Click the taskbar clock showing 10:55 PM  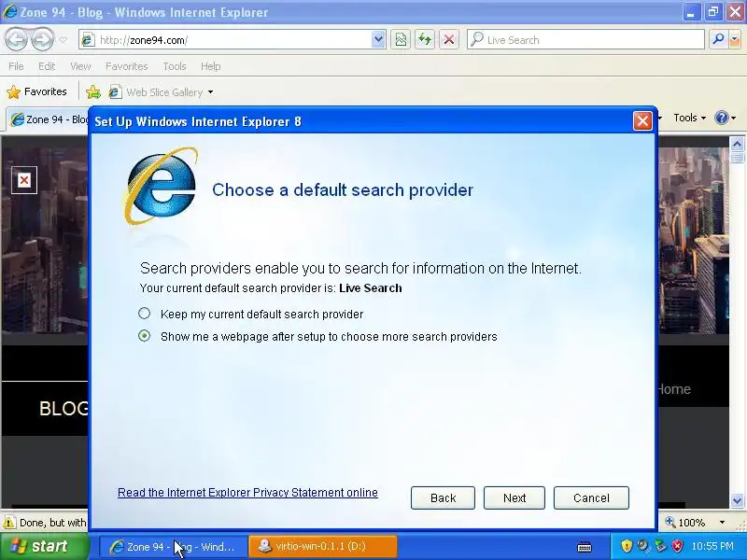pyautogui.click(x=712, y=546)
